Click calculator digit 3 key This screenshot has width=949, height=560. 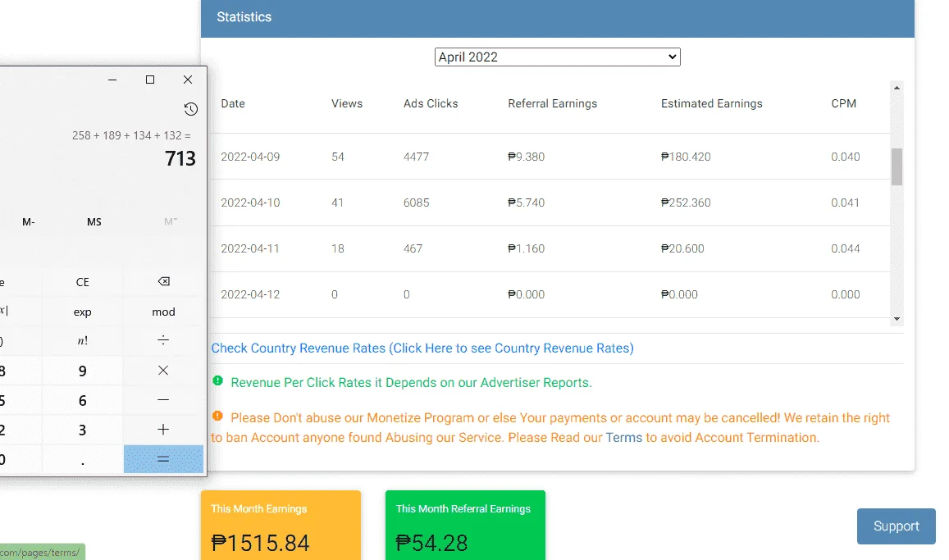point(82,430)
